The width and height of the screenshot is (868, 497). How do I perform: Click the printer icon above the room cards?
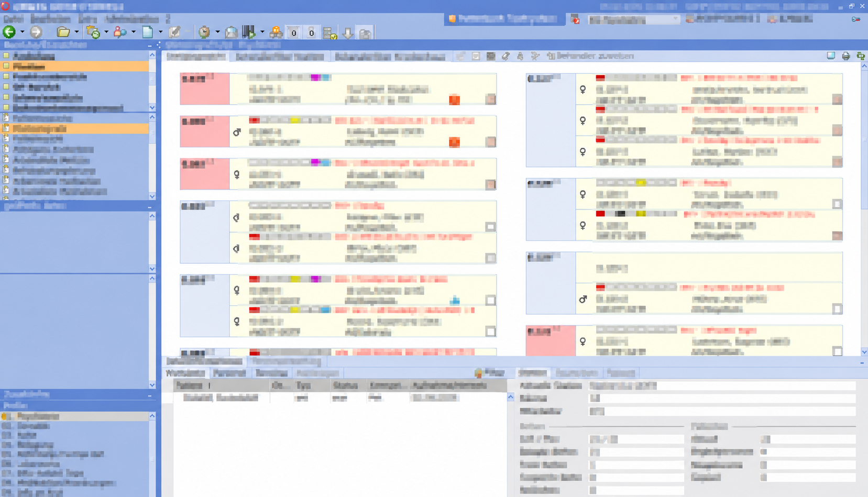point(845,56)
